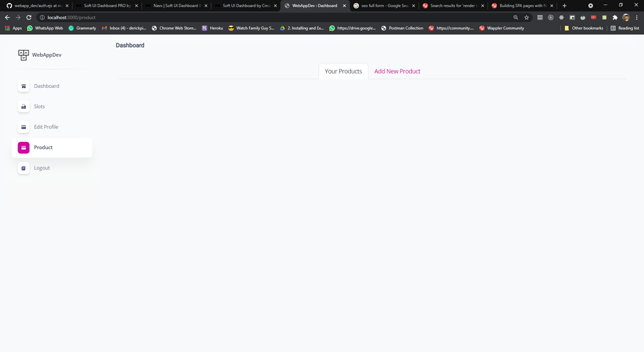Image resolution: width=644 pixels, height=352 pixels.
Task: Open the Chrome profile avatar
Action: coord(626,18)
